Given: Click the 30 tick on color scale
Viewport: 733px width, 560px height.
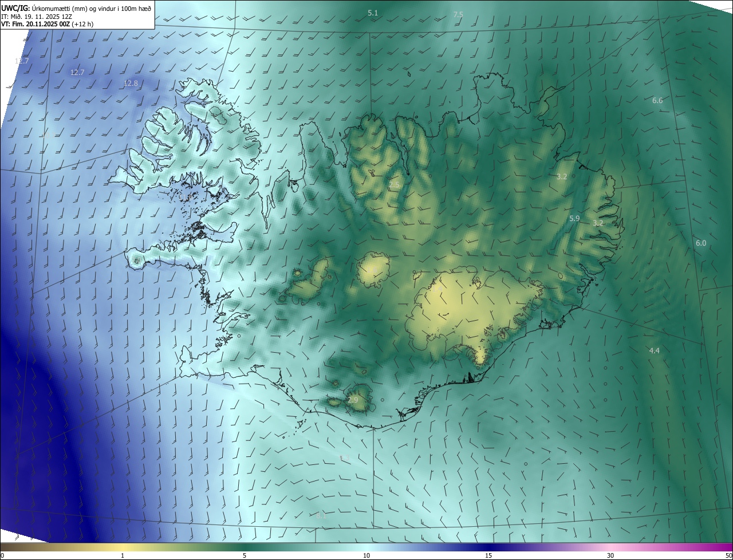Looking at the screenshot, I should (x=610, y=555).
